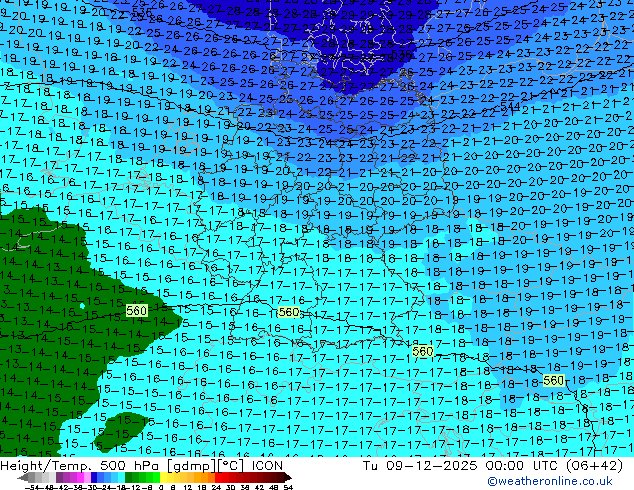The image size is (634, 490).
Task: Select the yellow legend swatch at 0
Action: point(163,477)
